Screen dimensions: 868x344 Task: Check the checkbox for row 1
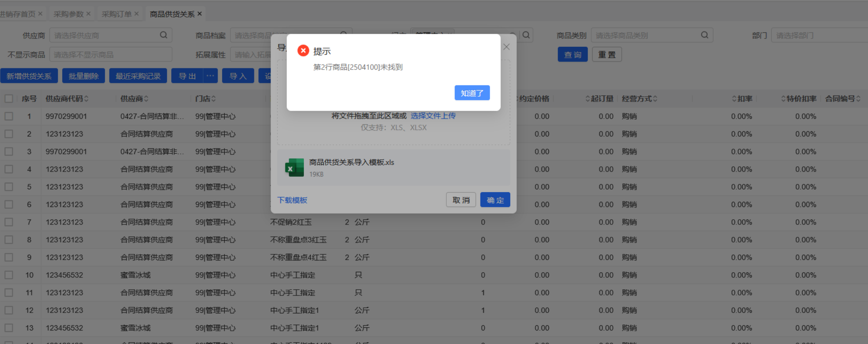click(x=9, y=116)
